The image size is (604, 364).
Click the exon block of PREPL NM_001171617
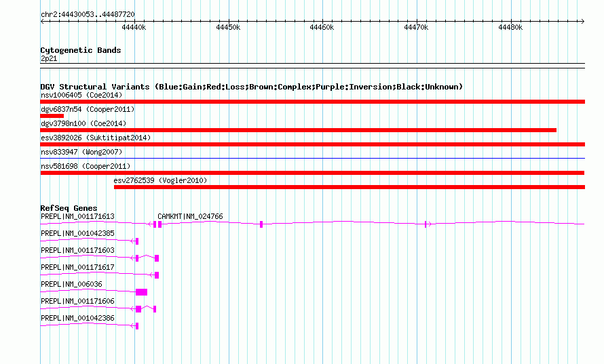click(x=157, y=275)
